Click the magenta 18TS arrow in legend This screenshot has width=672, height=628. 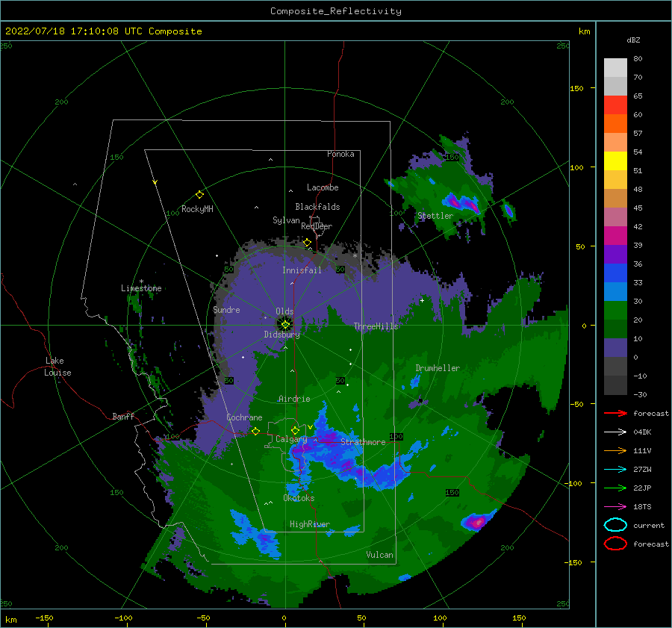pyautogui.click(x=615, y=507)
